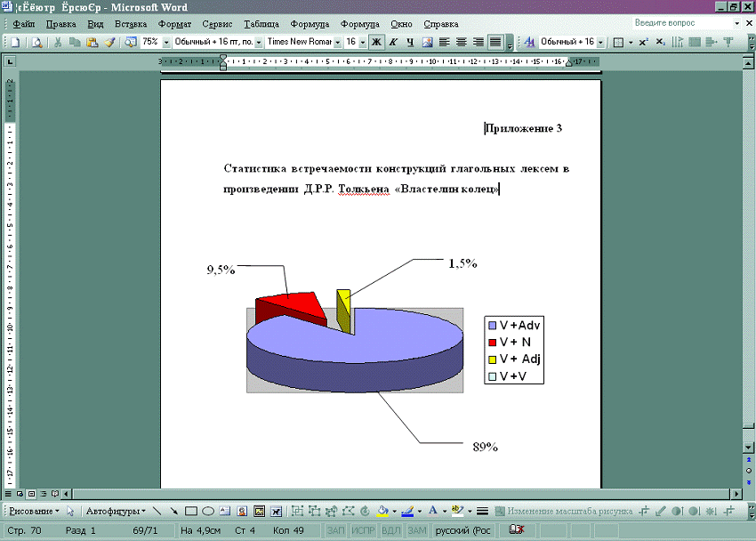Select the Line drawing tool

coord(157,512)
